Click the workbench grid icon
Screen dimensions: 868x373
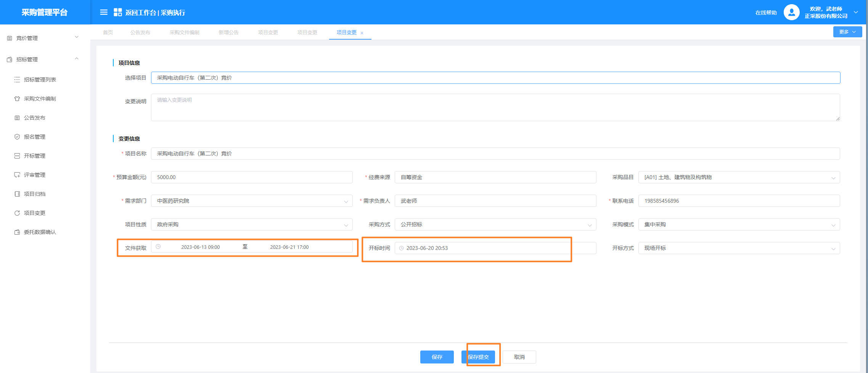click(118, 13)
